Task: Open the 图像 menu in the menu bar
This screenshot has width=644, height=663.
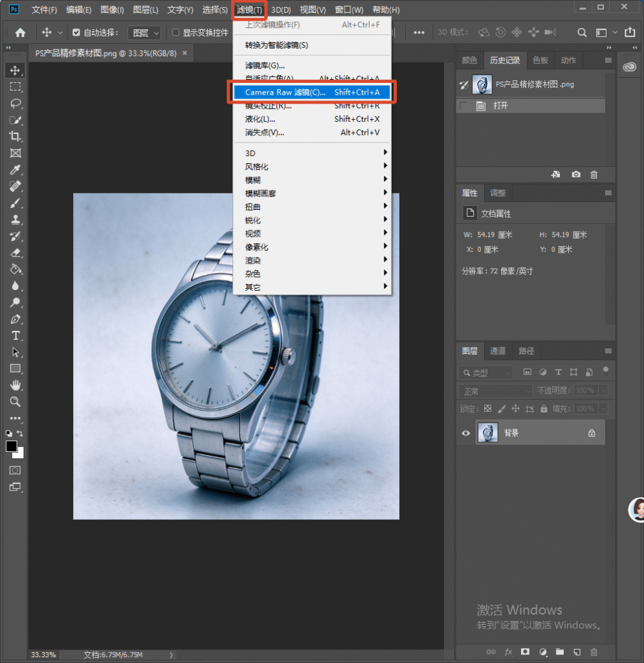Action: [112, 9]
